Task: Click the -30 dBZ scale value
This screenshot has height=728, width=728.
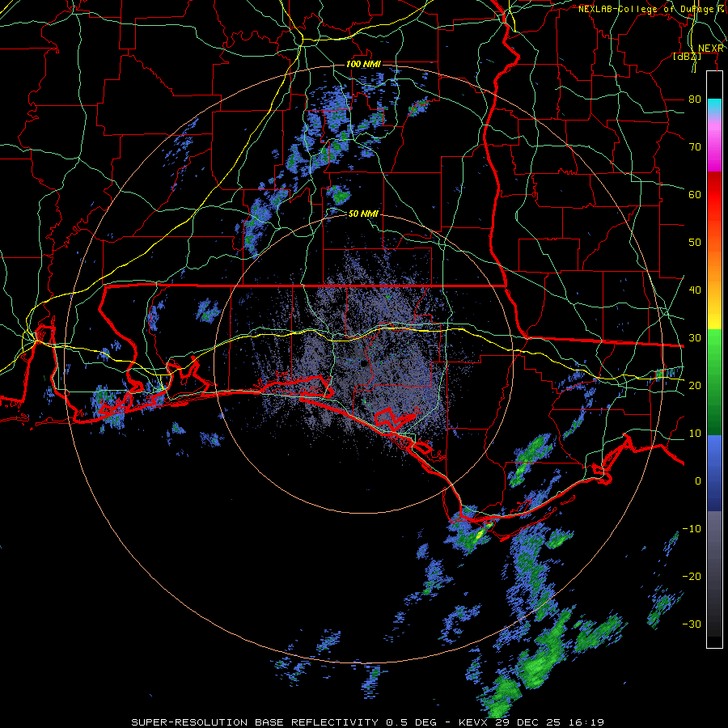Action: click(x=692, y=624)
